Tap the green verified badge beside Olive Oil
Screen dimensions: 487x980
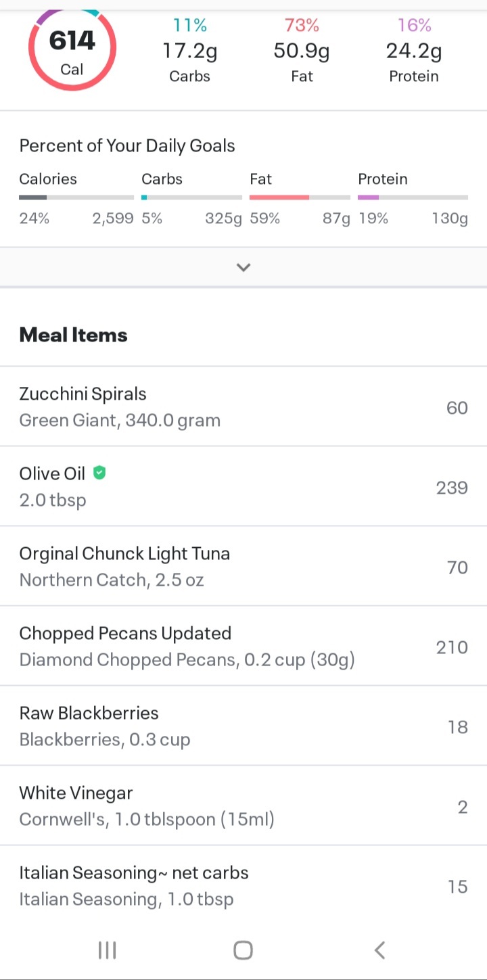point(99,473)
